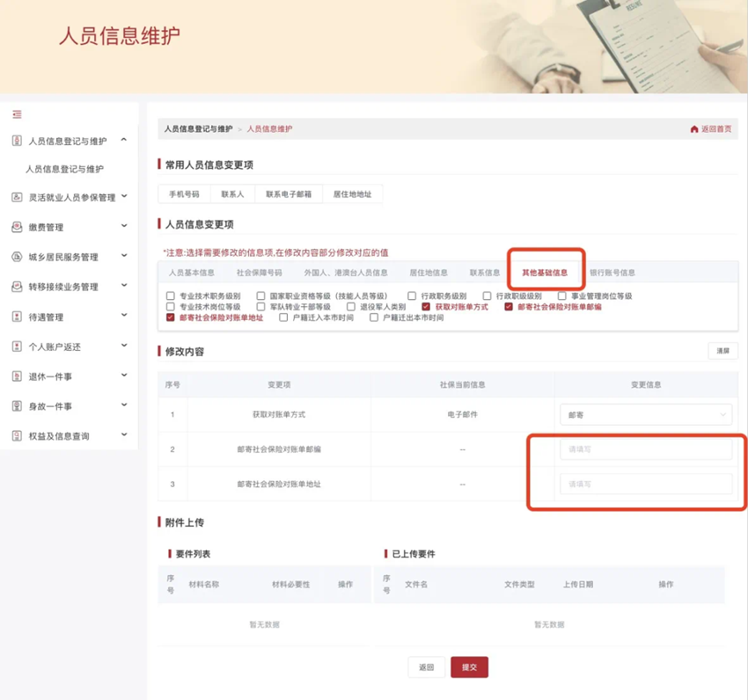748x700 pixels.
Task: Uncheck the 邮寄社会保险对账单地址 checkbox
Action: [x=171, y=317]
